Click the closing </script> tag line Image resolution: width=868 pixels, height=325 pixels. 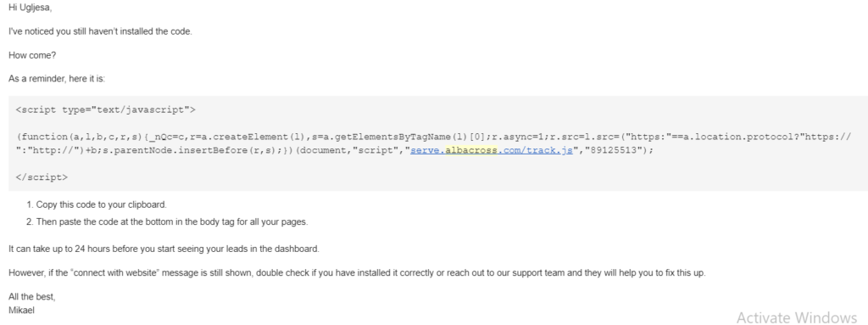pyautogui.click(x=42, y=177)
